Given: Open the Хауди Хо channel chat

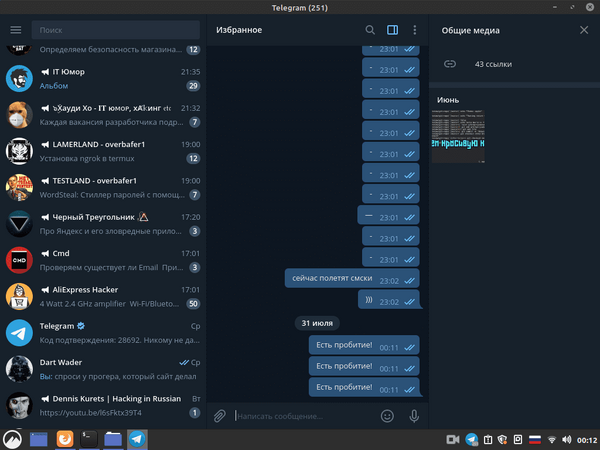Looking at the screenshot, I should coord(103,115).
